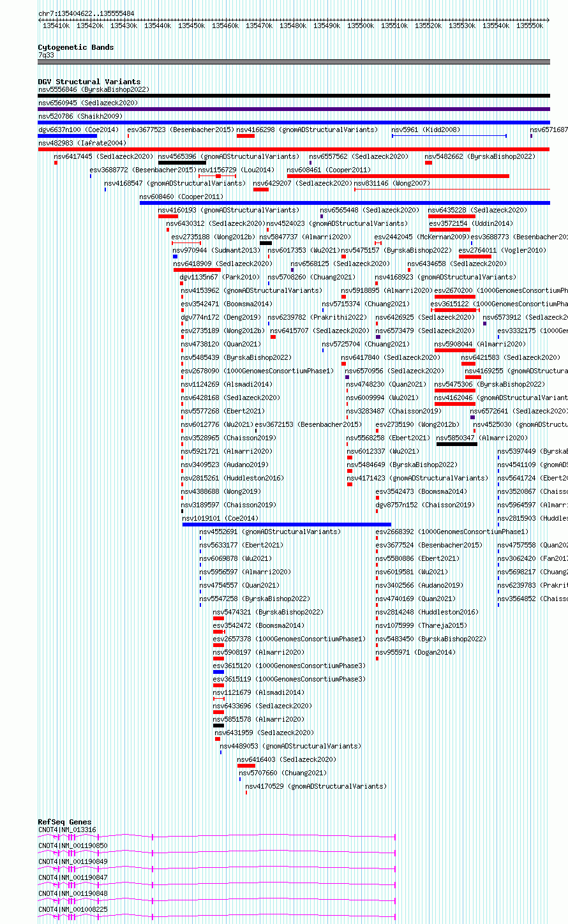Click esv3688772 (Besenbacher2015) label
The width and height of the screenshot is (568, 924).
tap(143, 170)
